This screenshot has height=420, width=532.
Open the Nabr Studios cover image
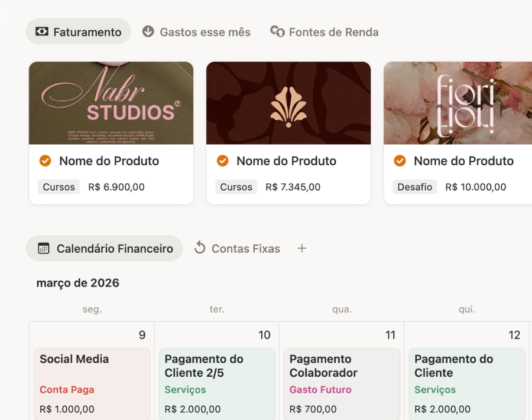(x=111, y=103)
